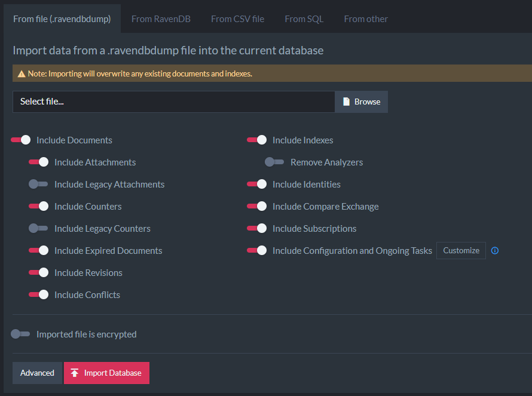
Task: Toggle Include Documents switch
Action: [x=21, y=140]
